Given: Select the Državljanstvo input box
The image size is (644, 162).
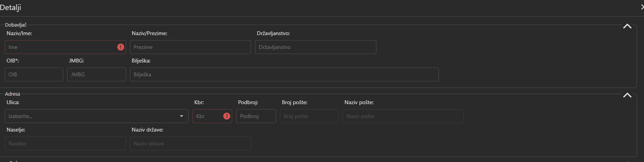Looking at the screenshot, I should click(x=315, y=47).
